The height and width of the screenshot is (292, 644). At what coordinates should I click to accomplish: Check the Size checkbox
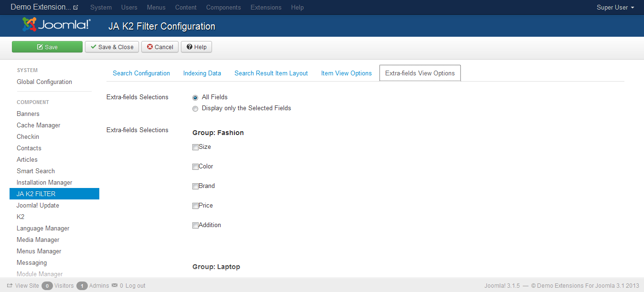tap(195, 147)
